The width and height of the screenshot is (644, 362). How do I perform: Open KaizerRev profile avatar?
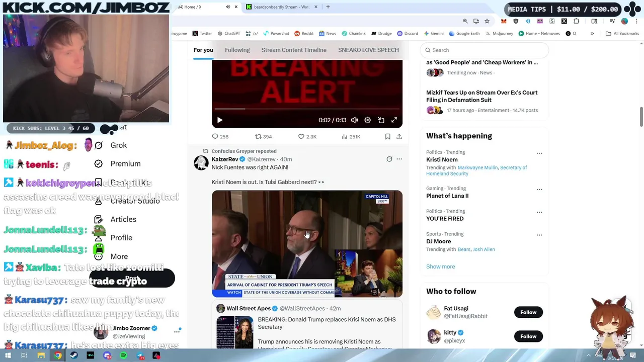coord(201,163)
